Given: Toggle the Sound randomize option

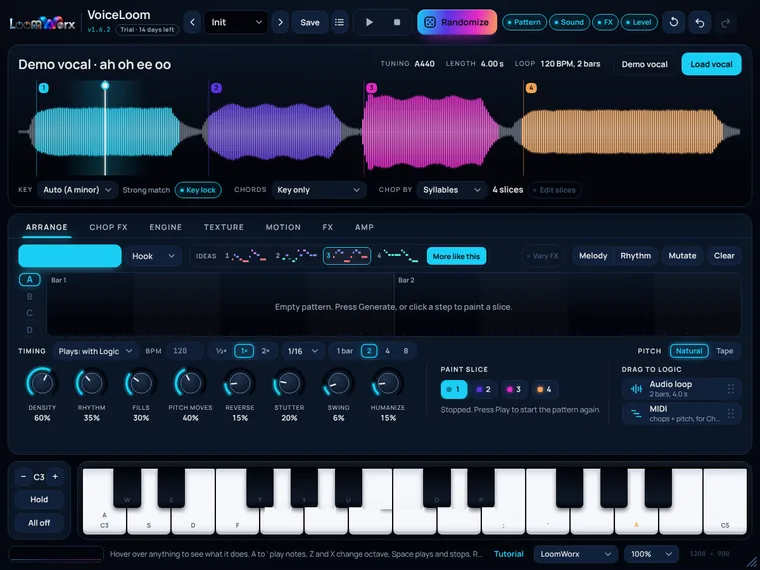Looking at the screenshot, I should (x=570, y=22).
